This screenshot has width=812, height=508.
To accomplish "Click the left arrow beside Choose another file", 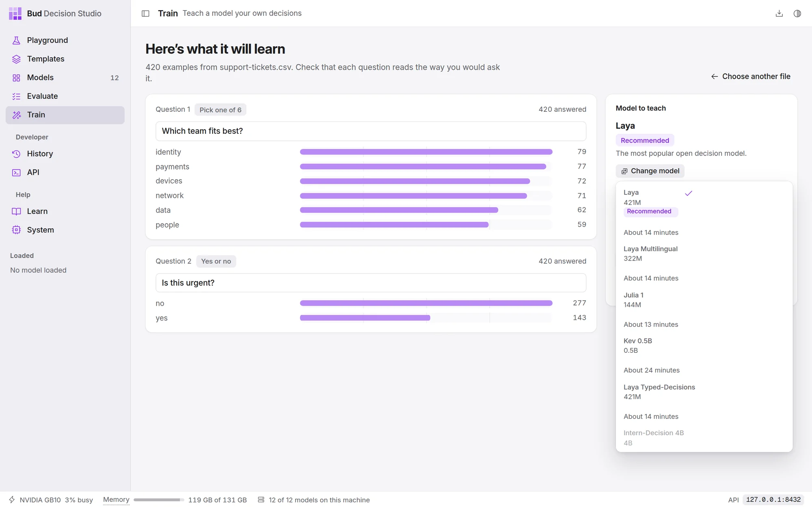I will pos(715,76).
